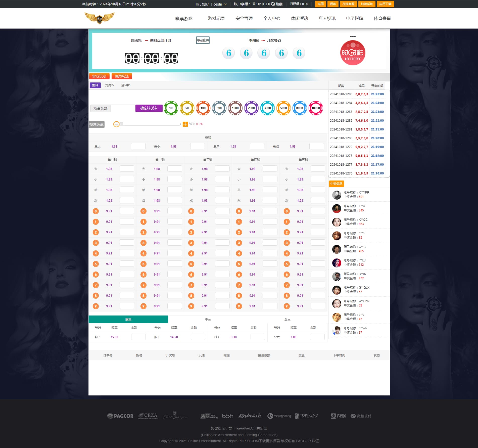This screenshot has width=478, height=448.
Task: Click the red lottery logo badge
Action: click(353, 53)
